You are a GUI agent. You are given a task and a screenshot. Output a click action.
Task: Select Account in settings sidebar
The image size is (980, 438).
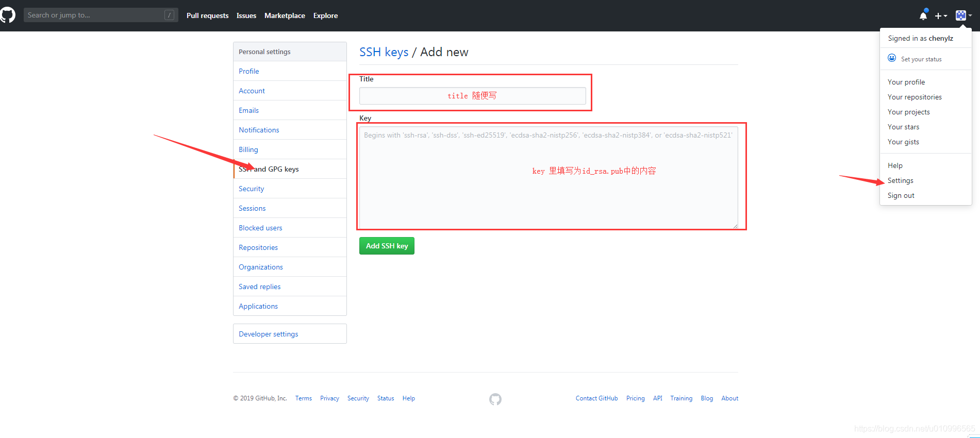(290, 91)
